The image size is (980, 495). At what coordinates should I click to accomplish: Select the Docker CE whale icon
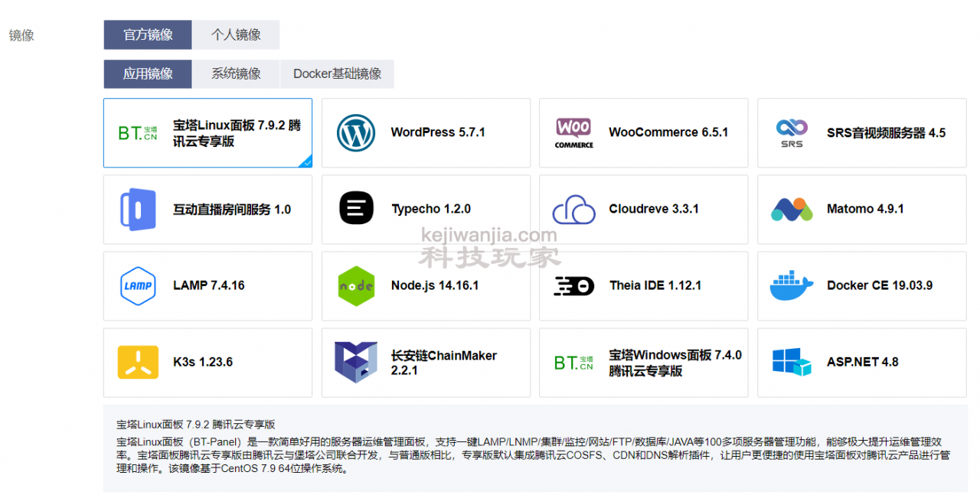pos(792,285)
